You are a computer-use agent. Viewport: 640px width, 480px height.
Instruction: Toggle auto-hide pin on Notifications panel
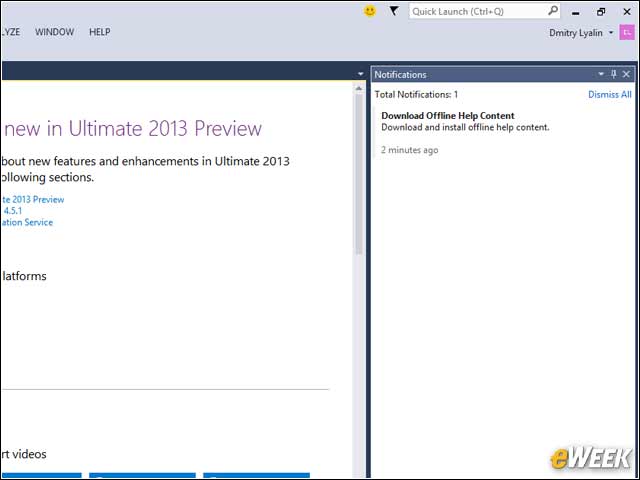point(613,74)
